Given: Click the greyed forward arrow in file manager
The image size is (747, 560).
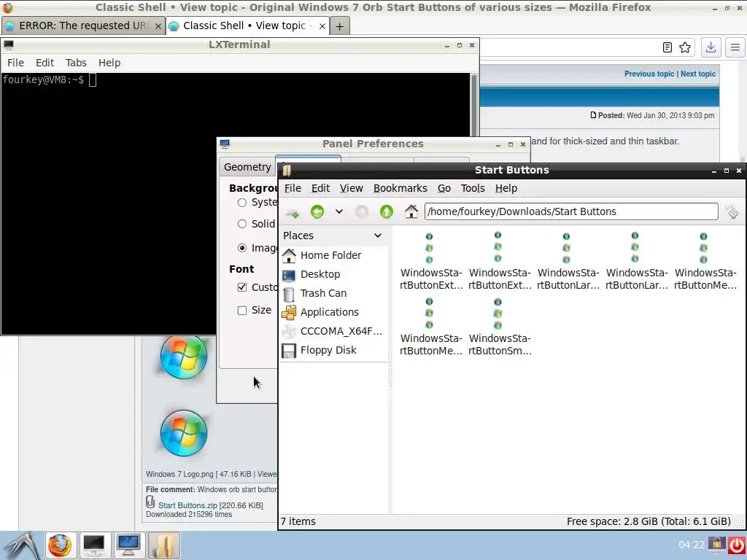Looking at the screenshot, I should (x=362, y=211).
